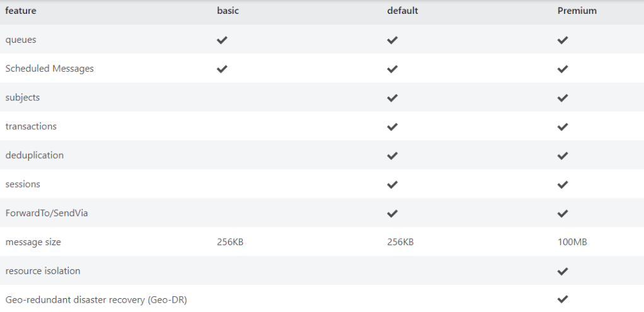The height and width of the screenshot is (312, 644).
Task: Select the basic column header
Action: click(228, 11)
